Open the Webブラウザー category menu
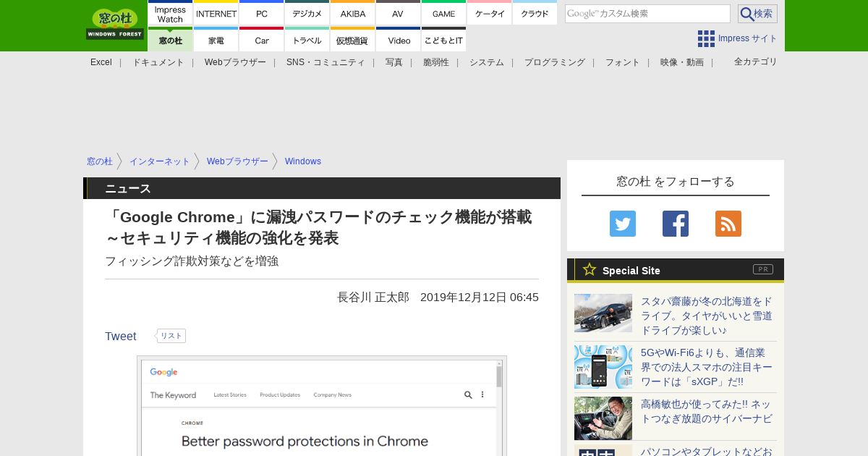This screenshot has height=456, width=868. [x=235, y=62]
